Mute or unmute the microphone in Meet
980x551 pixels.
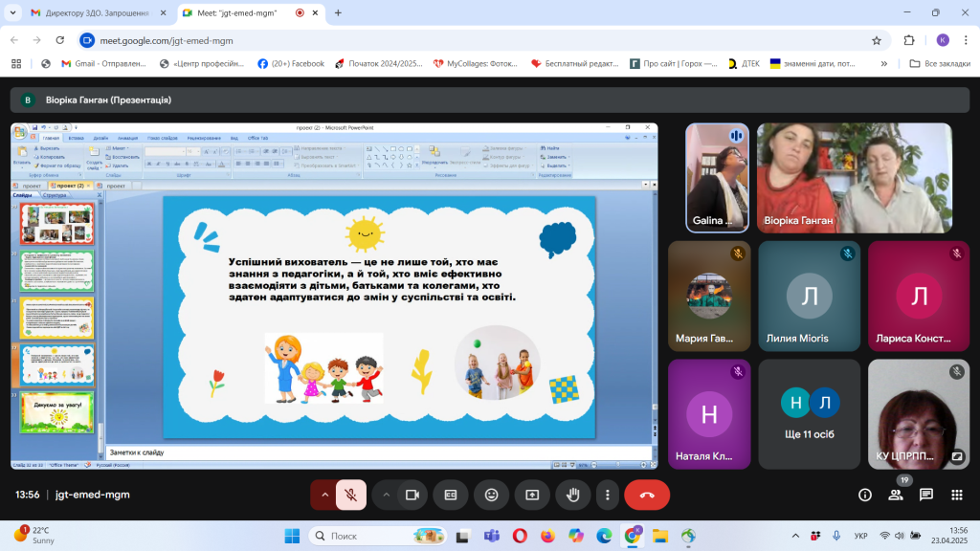click(x=350, y=495)
